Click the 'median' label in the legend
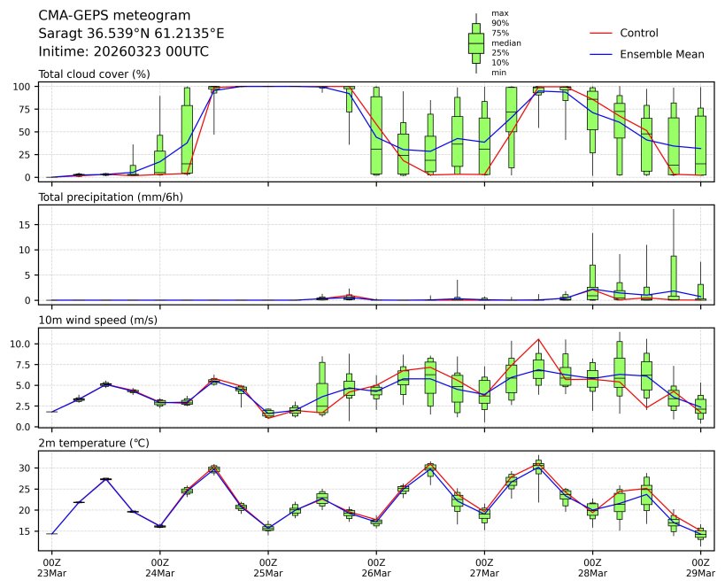725x588 pixels. pos(505,43)
